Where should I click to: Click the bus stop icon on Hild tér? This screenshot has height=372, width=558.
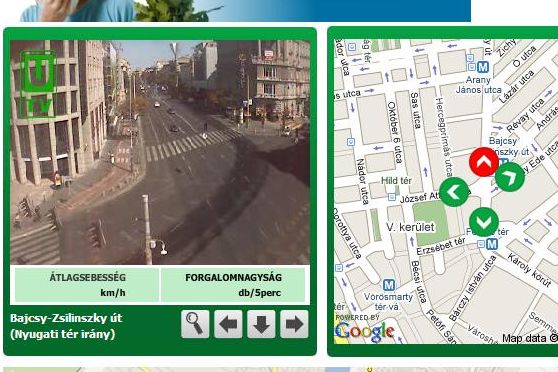click(x=392, y=197)
